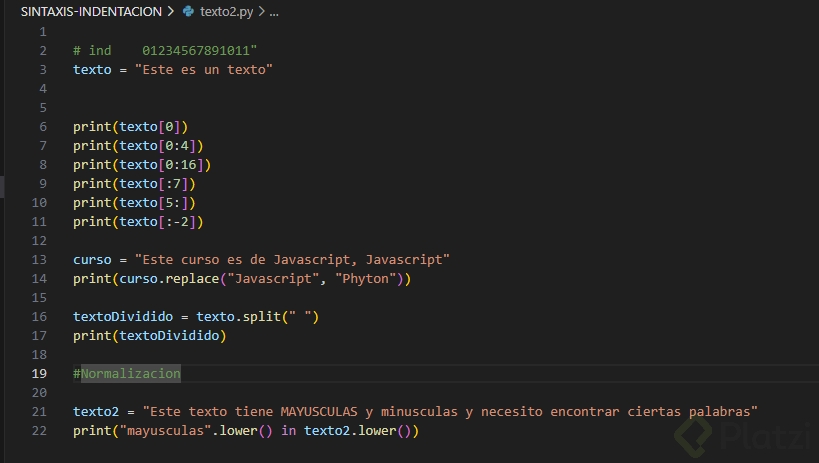Click the variable texto on line 3
The image size is (819, 463).
click(x=92, y=70)
